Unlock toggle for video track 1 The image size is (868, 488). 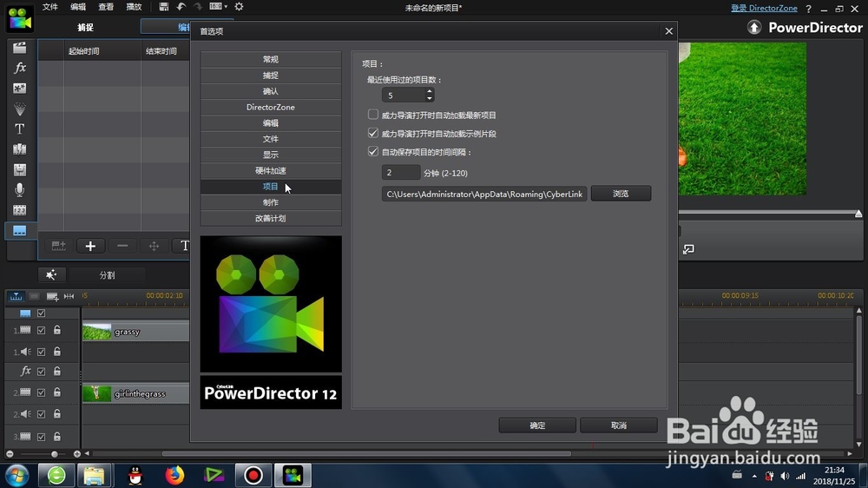[x=57, y=330]
